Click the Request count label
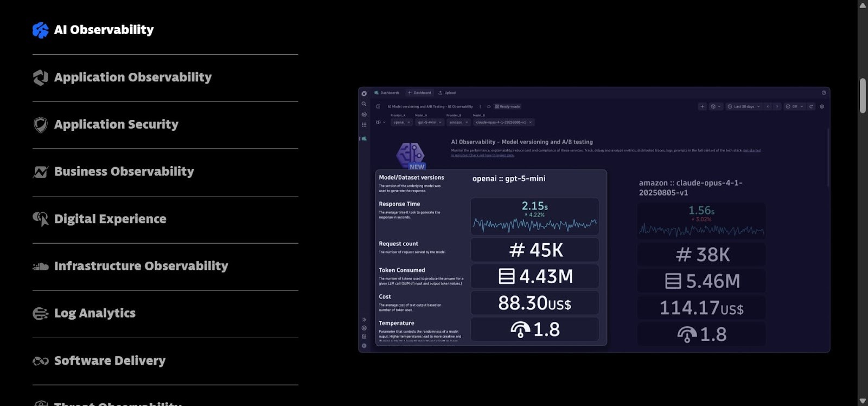Viewport: 868px width, 406px height. click(x=398, y=244)
